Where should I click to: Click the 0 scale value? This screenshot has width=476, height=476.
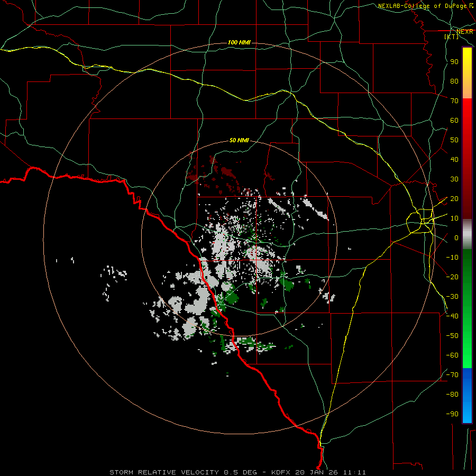pyautogui.click(x=456, y=237)
